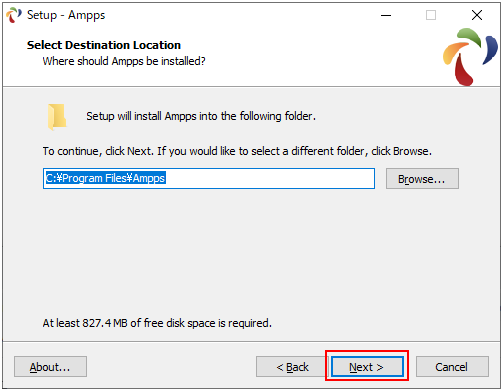Viewport: 504px width, 392px height.
Task: Minimize the Setup - Ampps window
Action: (x=386, y=15)
